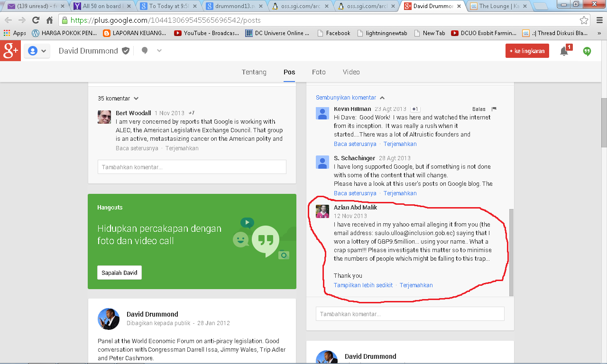
Task: Click 'Baca seterusnya' on S. Schachinger's comment
Action: 355,193
